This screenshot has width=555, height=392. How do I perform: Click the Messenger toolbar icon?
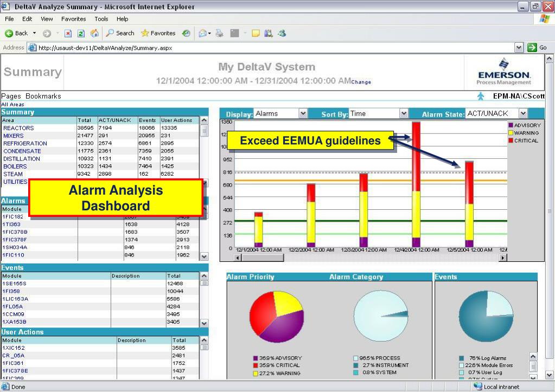282,33
